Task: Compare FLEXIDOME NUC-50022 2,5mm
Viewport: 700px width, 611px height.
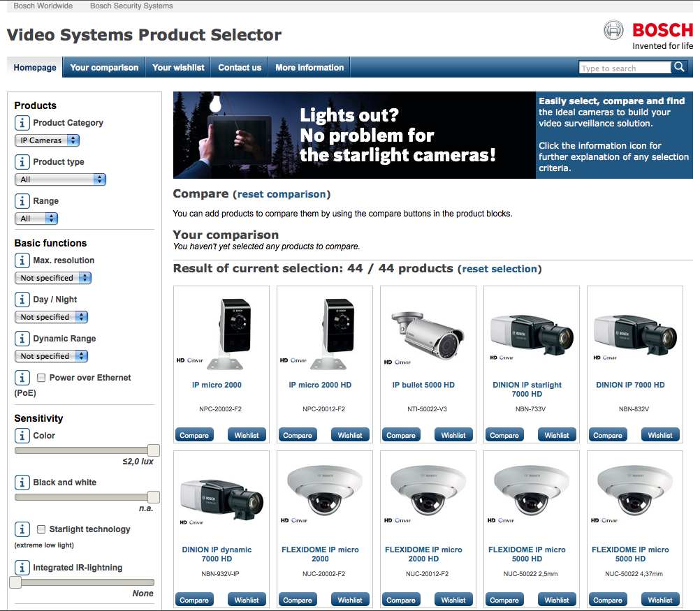Action: click(x=504, y=601)
